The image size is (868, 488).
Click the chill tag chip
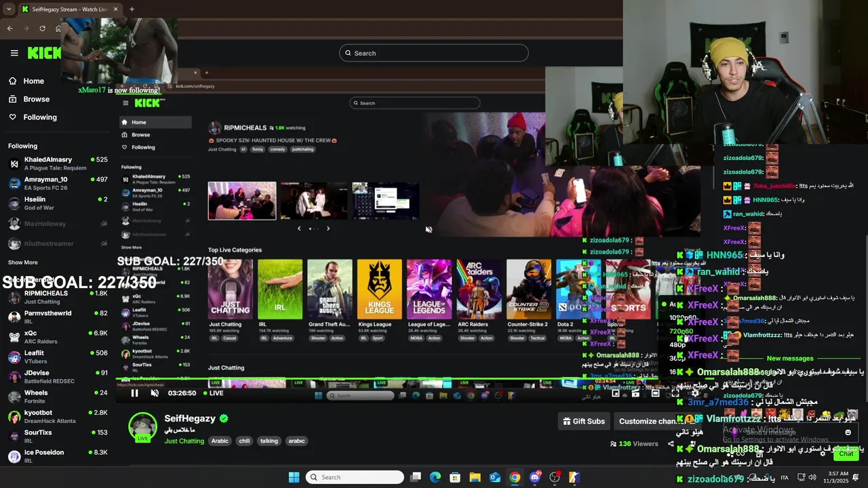click(244, 441)
